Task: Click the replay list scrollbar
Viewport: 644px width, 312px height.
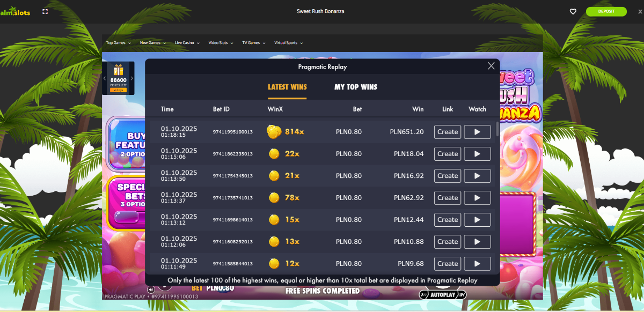Action: [x=497, y=129]
